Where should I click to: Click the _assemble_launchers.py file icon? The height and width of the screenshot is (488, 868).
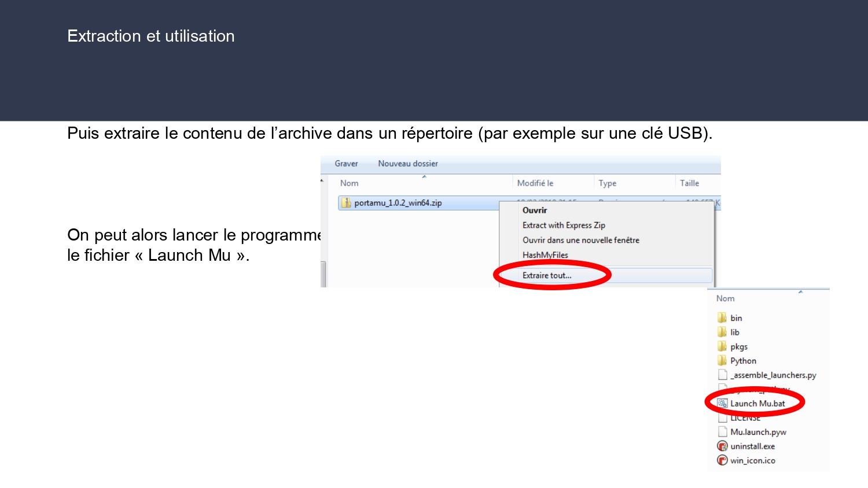(x=722, y=375)
